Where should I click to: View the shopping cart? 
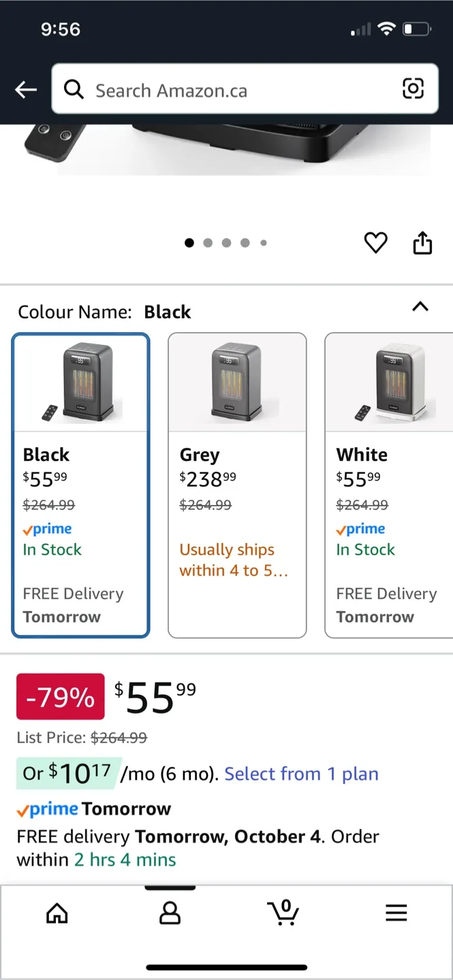pyautogui.click(x=283, y=913)
